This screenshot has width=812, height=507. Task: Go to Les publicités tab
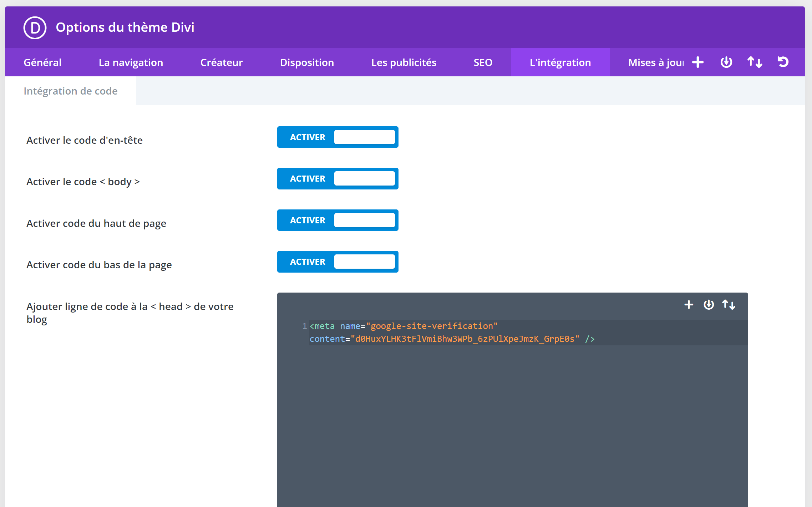[404, 62]
